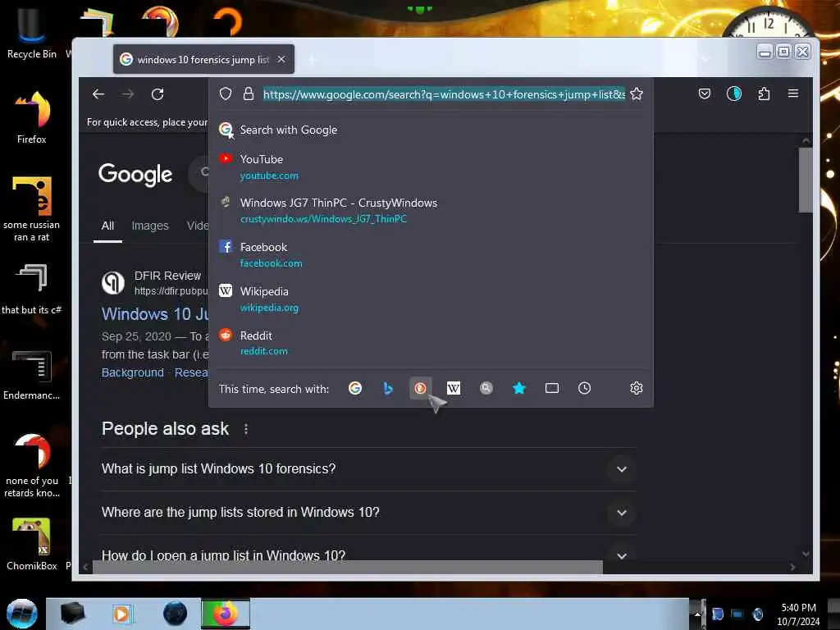Open the Windows Start orb

point(22,614)
